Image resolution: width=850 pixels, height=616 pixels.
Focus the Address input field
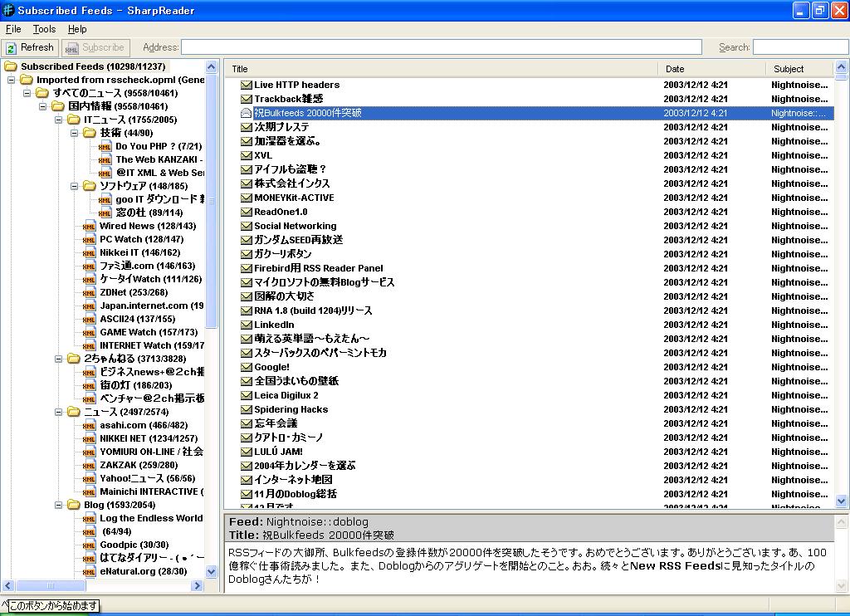(442, 47)
